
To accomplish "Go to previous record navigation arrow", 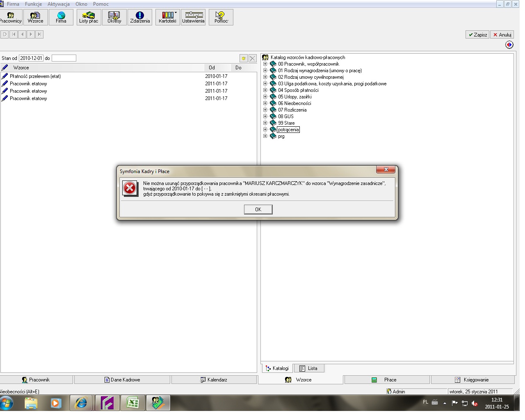I will (x=22, y=34).
